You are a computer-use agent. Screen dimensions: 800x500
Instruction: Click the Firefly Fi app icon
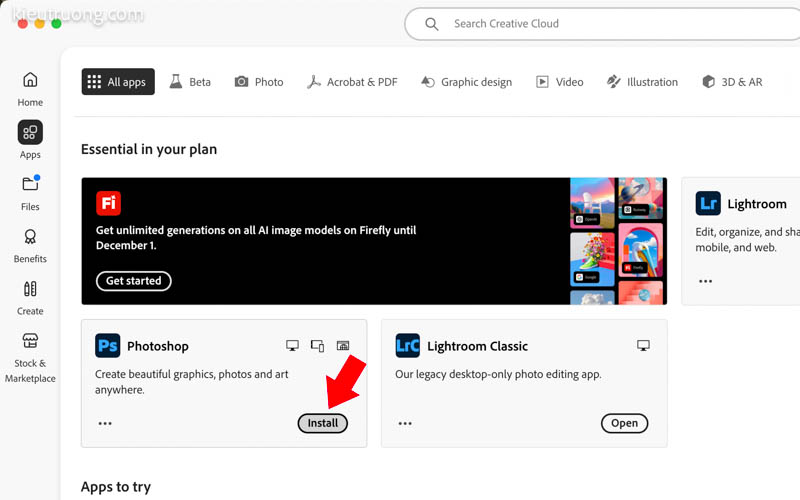(x=109, y=203)
